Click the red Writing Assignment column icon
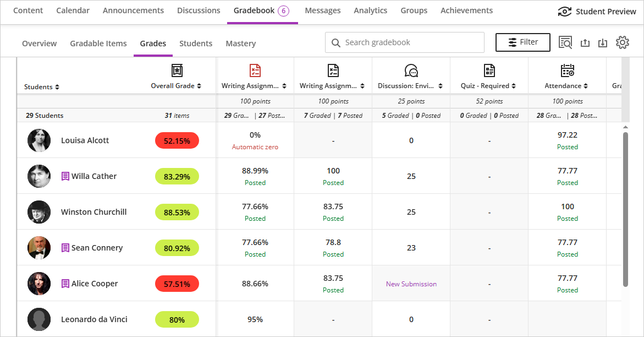Screen dimensions: 644x337 (x=255, y=70)
